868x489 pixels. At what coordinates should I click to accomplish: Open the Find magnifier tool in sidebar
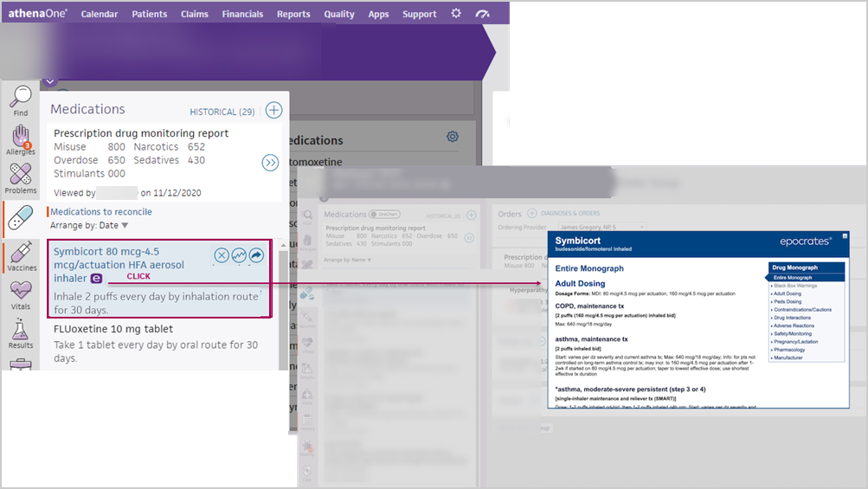click(x=21, y=100)
